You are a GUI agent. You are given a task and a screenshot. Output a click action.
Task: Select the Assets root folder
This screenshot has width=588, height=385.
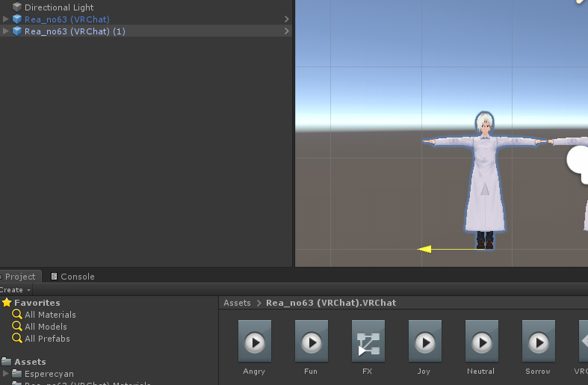(x=30, y=362)
